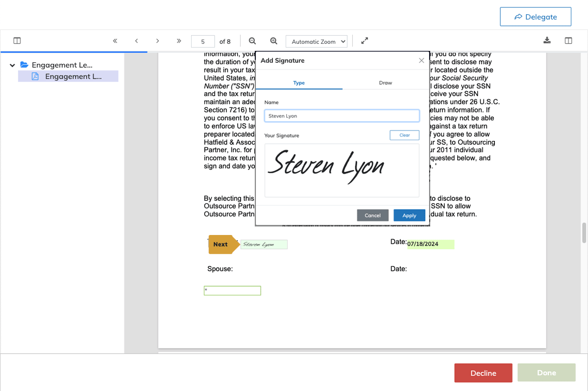Screen dimensions: 588x391
Task: Jump to the last page
Action: (179, 41)
